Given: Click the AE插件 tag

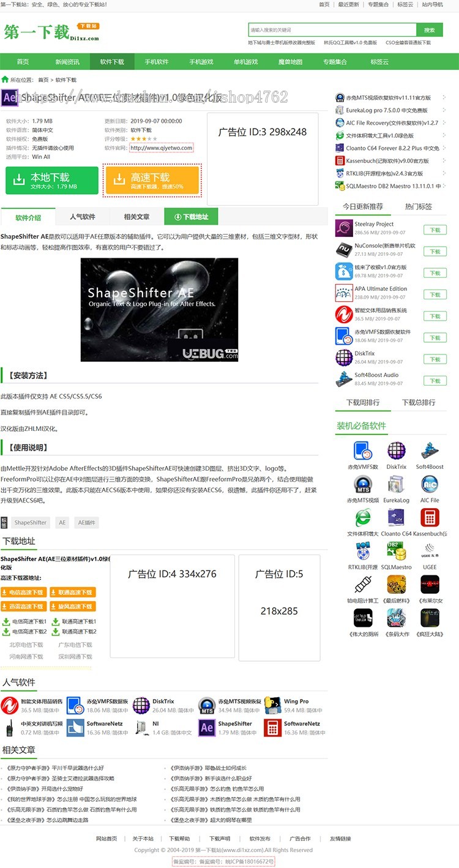Looking at the screenshot, I should point(86,523).
